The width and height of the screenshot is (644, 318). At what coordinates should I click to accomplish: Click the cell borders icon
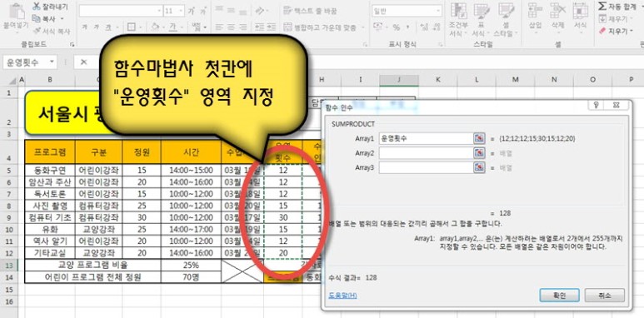click(x=131, y=27)
